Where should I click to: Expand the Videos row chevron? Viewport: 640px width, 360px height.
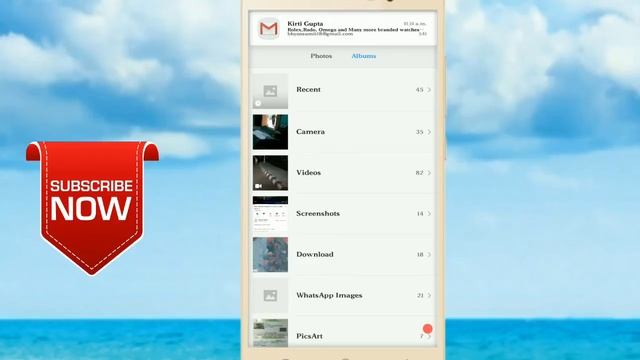429,173
